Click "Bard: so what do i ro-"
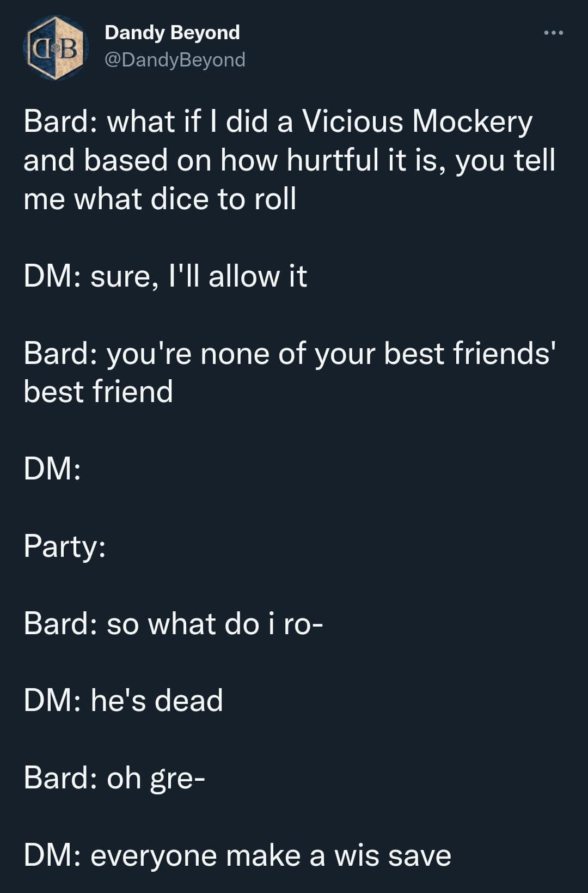The width and height of the screenshot is (588, 893). pyautogui.click(x=173, y=623)
